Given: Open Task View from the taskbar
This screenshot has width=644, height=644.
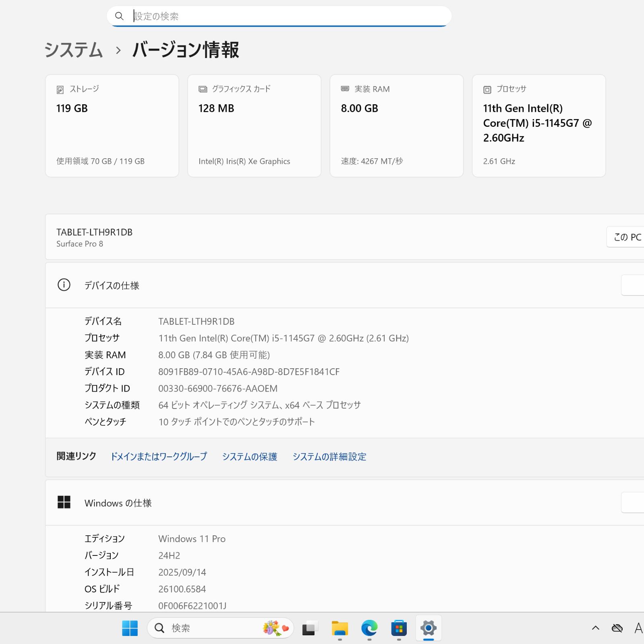Looking at the screenshot, I should [x=309, y=628].
